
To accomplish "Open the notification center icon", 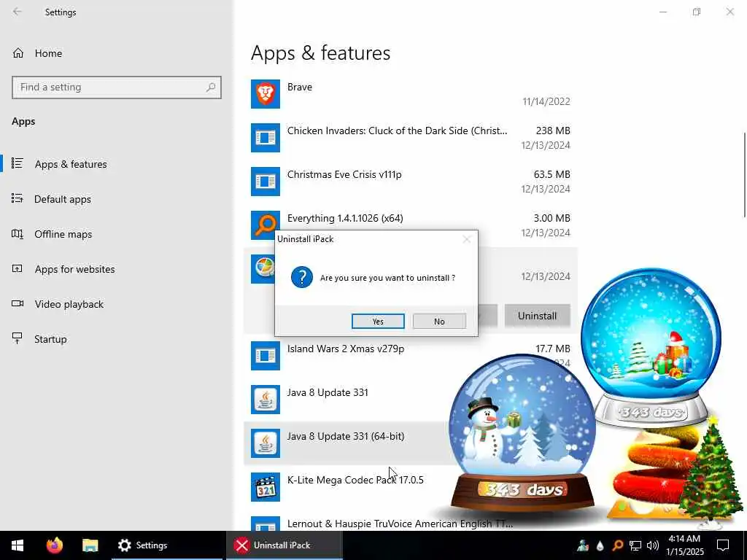I will [723, 545].
